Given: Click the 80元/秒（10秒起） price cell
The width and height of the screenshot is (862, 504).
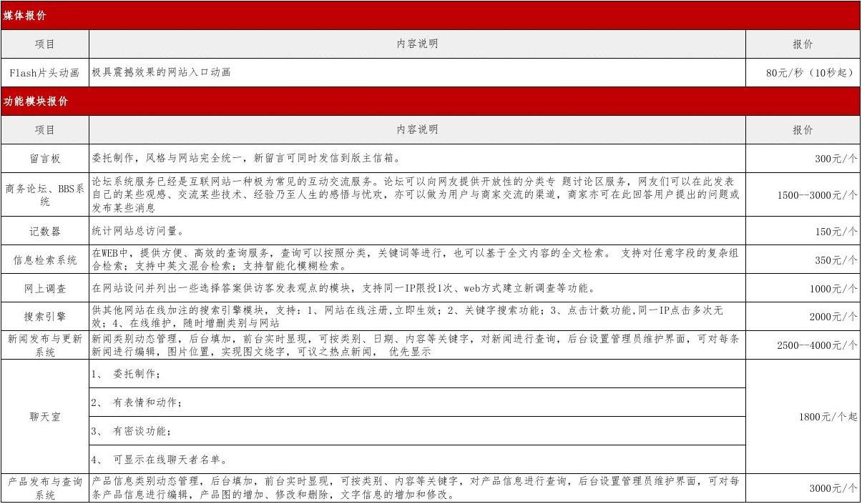Looking at the screenshot, I should coord(803,73).
